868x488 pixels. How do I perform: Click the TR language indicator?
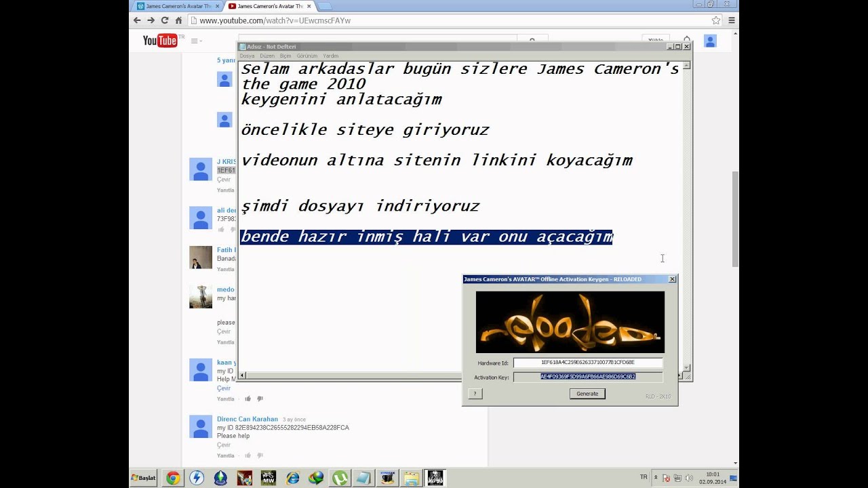(x=644, y=477)
